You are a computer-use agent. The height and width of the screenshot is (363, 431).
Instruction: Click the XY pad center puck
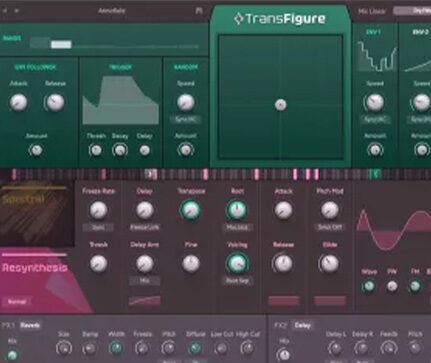pyautogui.click(x=281, y=105)
